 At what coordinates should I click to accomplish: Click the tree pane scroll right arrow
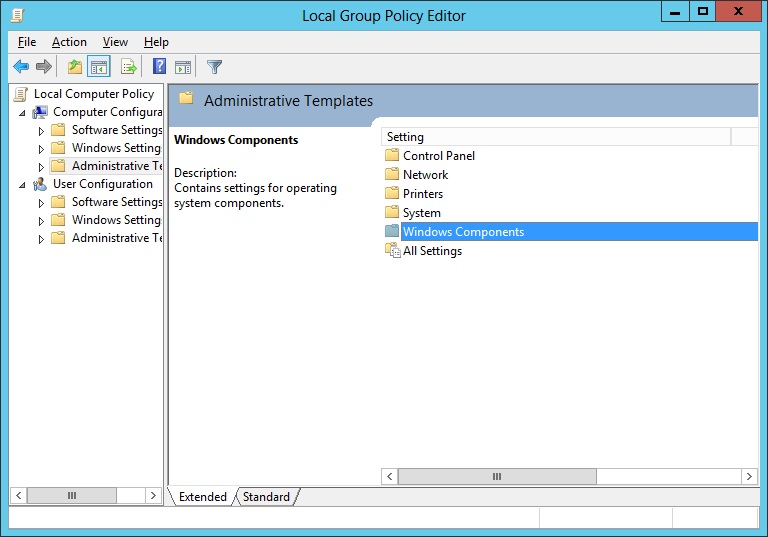tap(153, 495)
